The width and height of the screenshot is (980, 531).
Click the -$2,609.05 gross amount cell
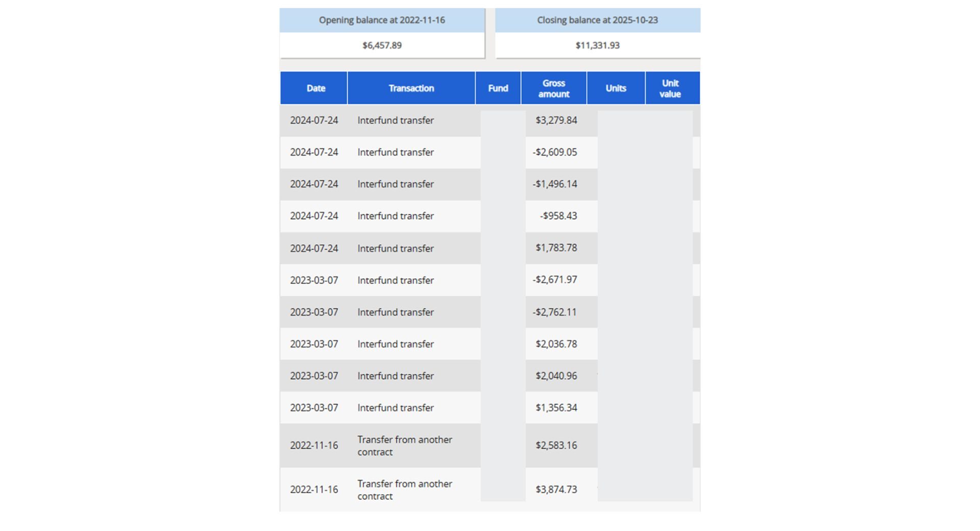pyautogui.click(x=555, y=152)
